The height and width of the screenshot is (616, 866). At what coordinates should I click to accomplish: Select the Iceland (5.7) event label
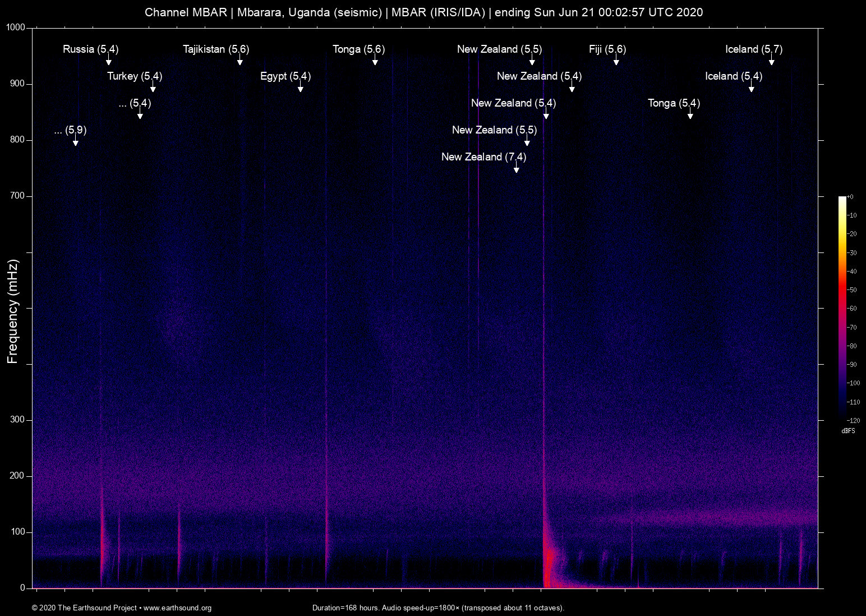point(754,49)
